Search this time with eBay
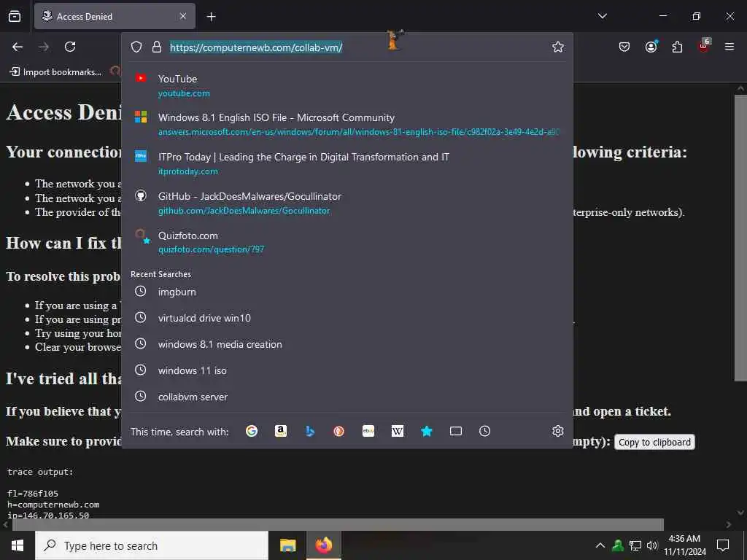Viewport: 747px width, 560px height. click(368, 431)
